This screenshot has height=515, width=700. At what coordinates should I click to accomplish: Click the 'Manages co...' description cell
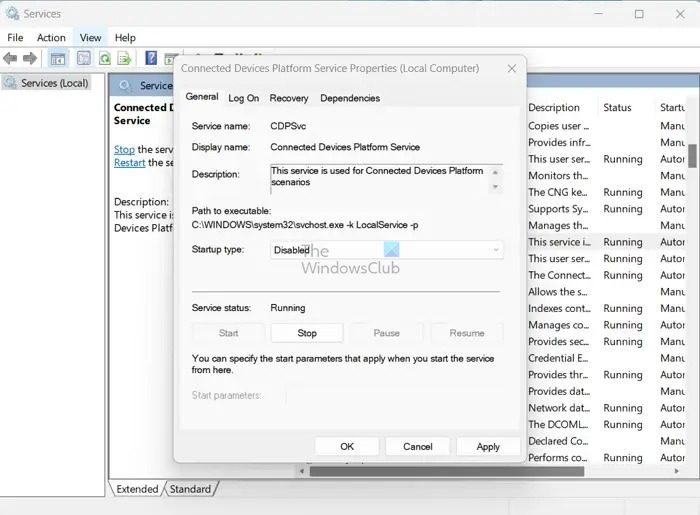coord(558,325)
